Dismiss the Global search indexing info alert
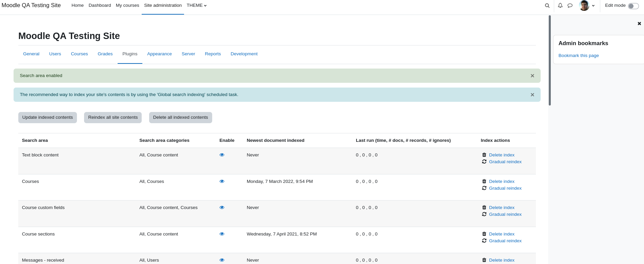 click(532, 95)
